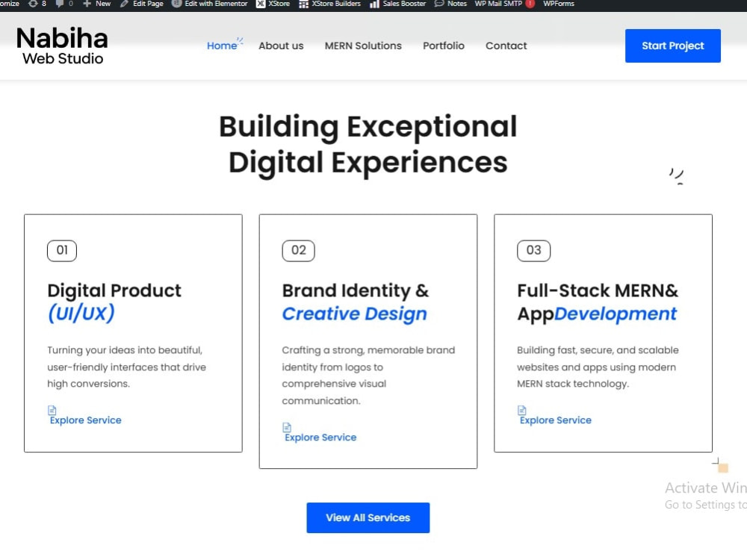
Task: Click the Elementor logo icon in admin bar
Action: (x=176, y=3)
